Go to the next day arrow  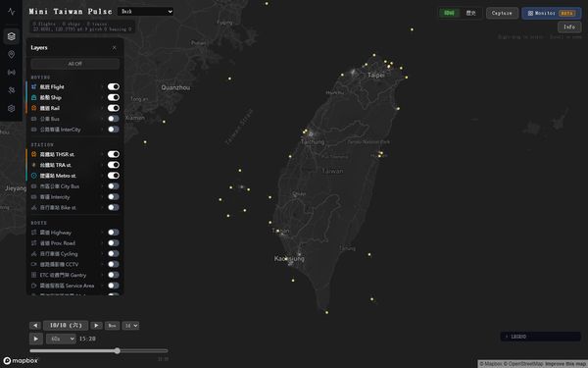[96, 326]
